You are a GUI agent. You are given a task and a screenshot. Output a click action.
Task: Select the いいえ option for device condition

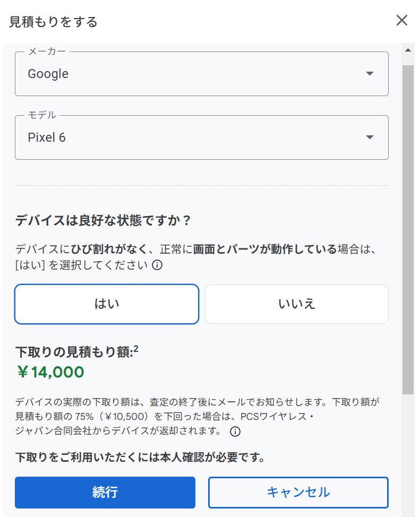(x=296, y=304)
